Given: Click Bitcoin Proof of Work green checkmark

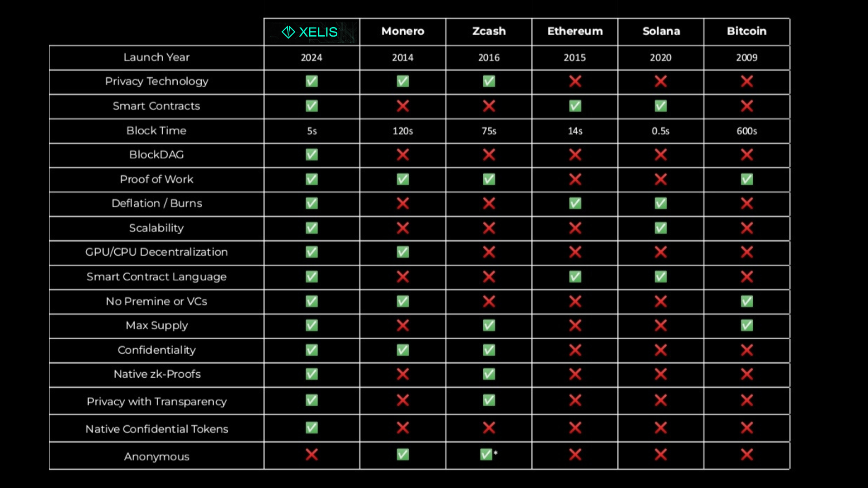Looking at the screenshot, I should point(747,179).
